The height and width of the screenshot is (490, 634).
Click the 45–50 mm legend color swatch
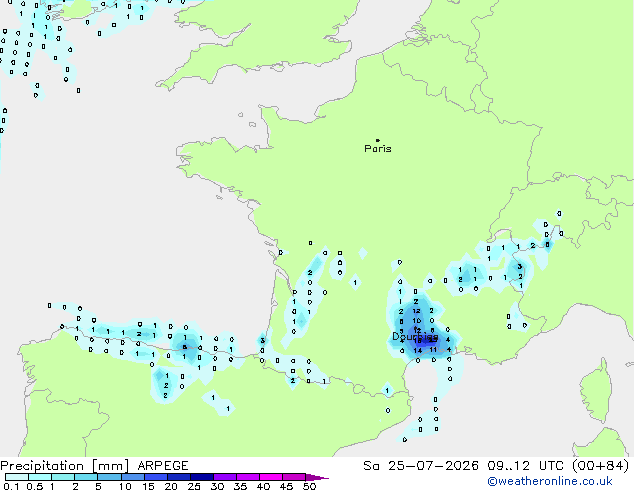(294, 477)
